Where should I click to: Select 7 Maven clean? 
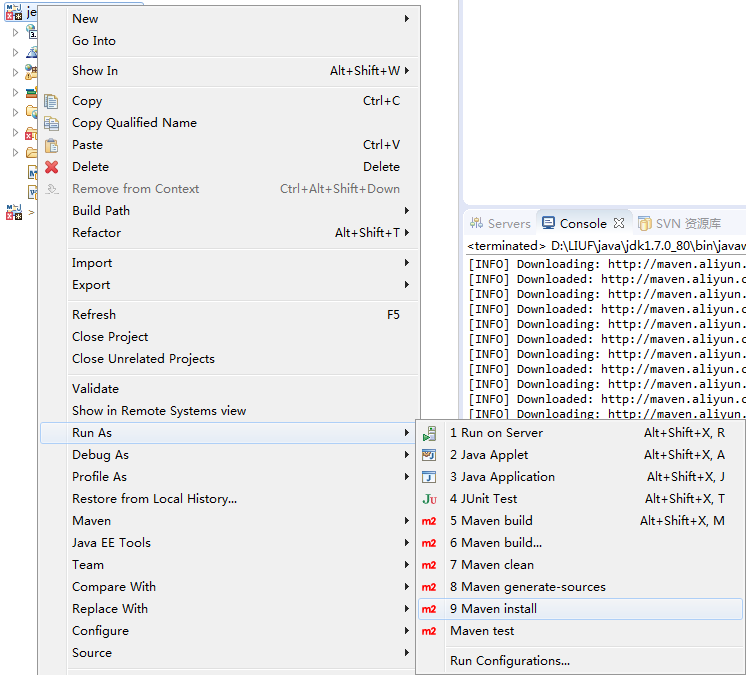[x=580, y=565]
